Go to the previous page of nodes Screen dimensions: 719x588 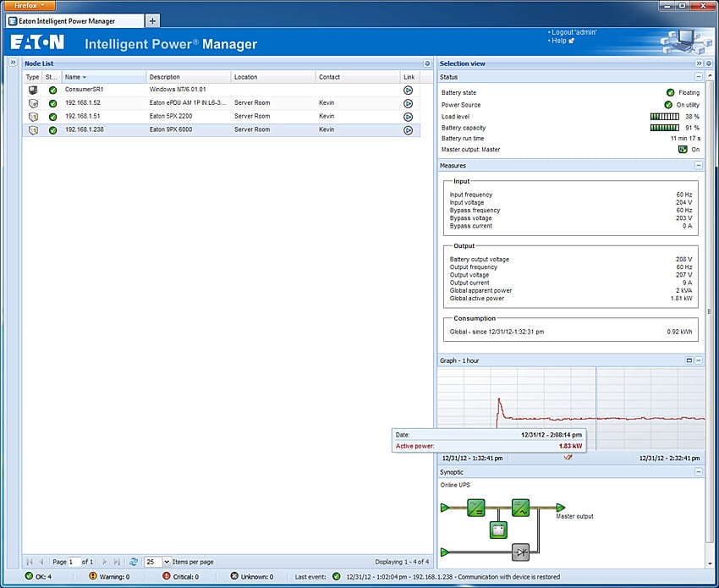coord(41,562)
